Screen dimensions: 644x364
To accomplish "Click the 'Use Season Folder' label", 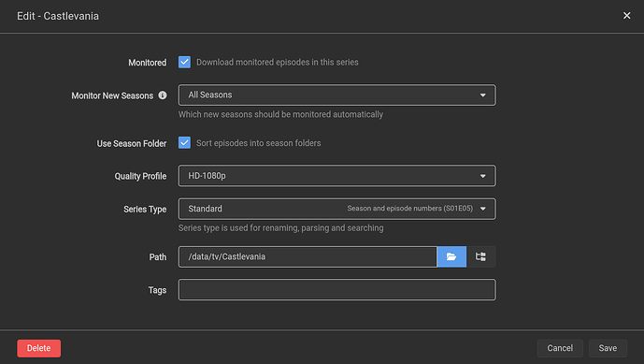I will [x=132, y=143].
